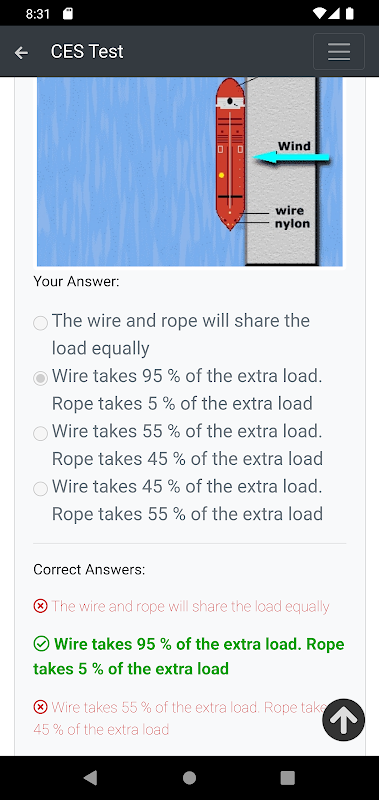The height and width of the screenshot is (800, 379).
Task: Select radio Wire takes 95 % option
Action: point(40,378)
